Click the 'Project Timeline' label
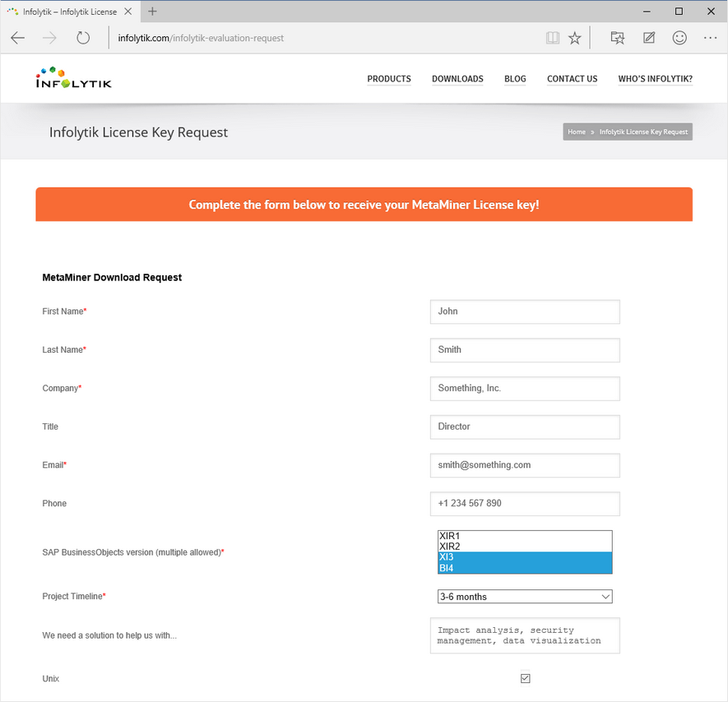The width and height of the screenshot is (728, 702). [74, 597]
